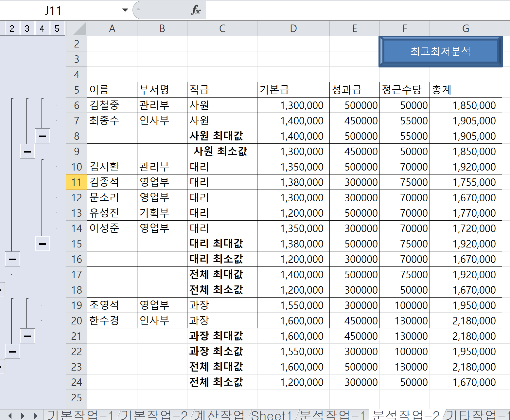
Task: Collapse the outline group at row 21
Action: 27,336
